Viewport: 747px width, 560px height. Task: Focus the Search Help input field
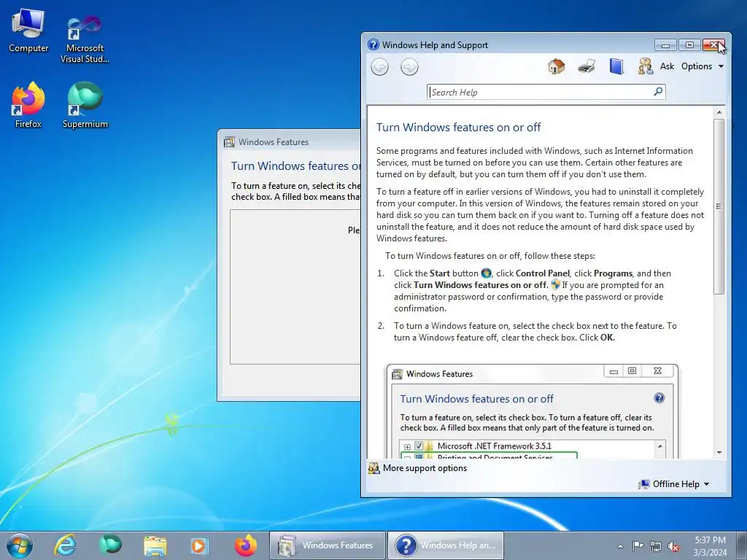541,92
